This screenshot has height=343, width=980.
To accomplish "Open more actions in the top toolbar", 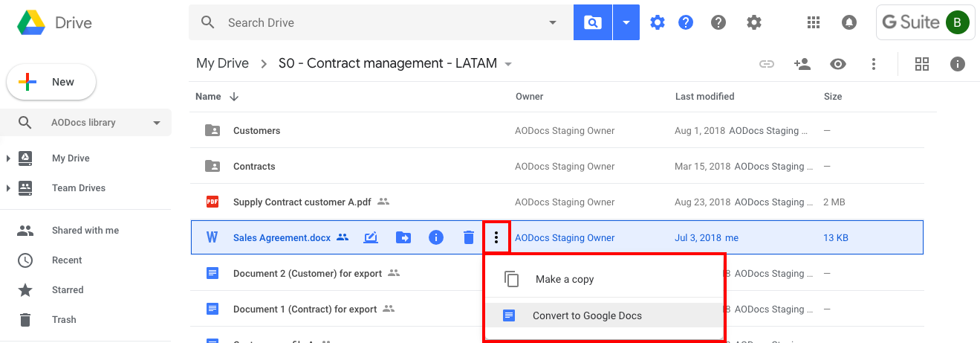I will tap(874, 64).
